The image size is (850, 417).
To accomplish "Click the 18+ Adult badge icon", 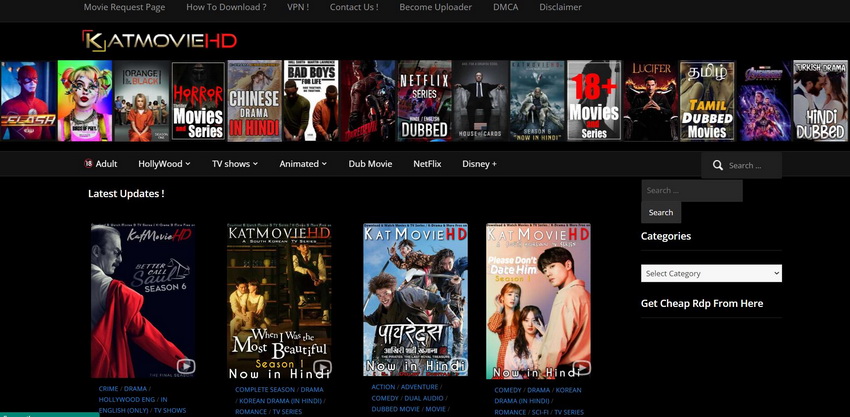I will 88,164.
